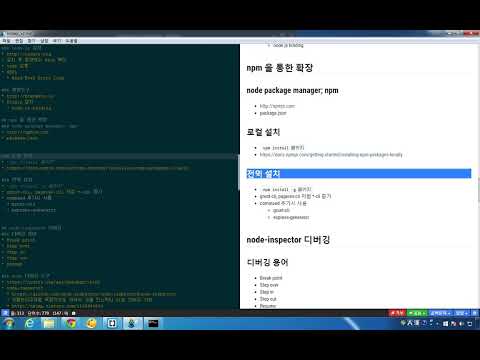Open Google Chrome from the taskbar

pos(70,323)
